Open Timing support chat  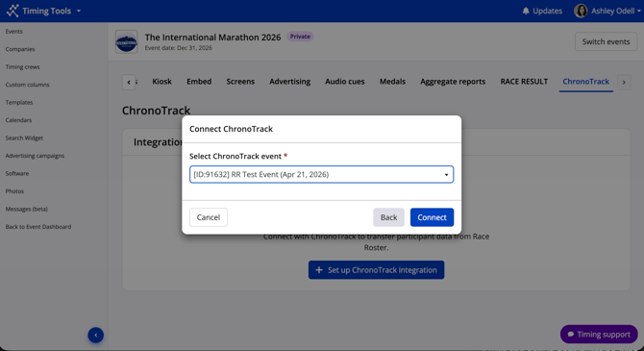tap(599, 334)
